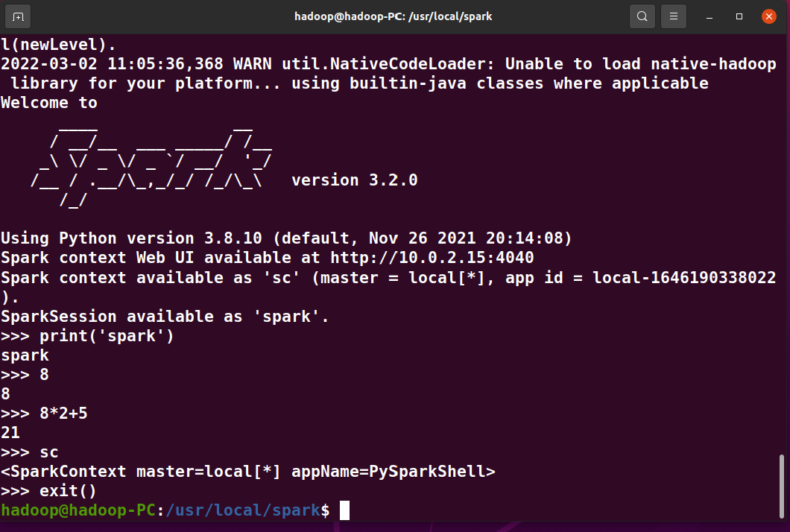Click the WARN util.NativeCodeLoader log line
The height and width of the screenshot is (532, 790).
[x=388, y=74]
